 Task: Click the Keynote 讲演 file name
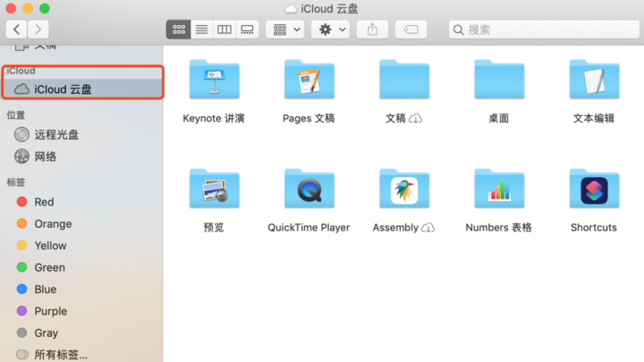[x=214, y=119]
